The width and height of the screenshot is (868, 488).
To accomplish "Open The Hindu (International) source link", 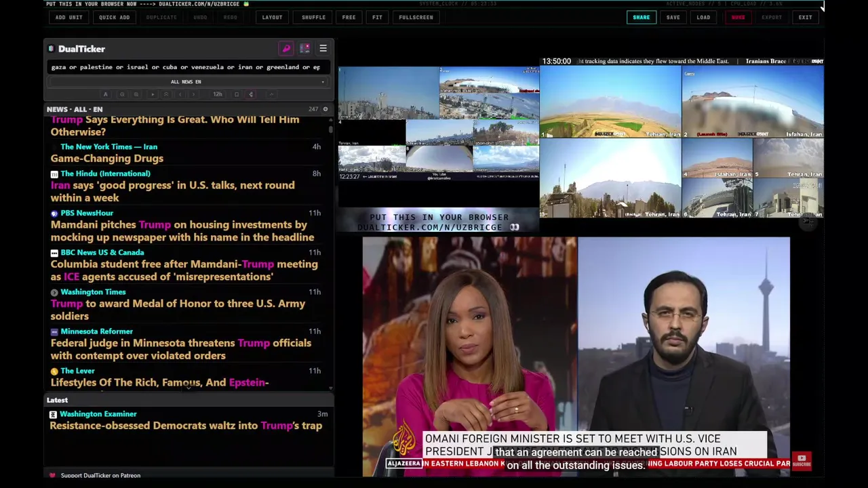I will [x=105, y=174].
